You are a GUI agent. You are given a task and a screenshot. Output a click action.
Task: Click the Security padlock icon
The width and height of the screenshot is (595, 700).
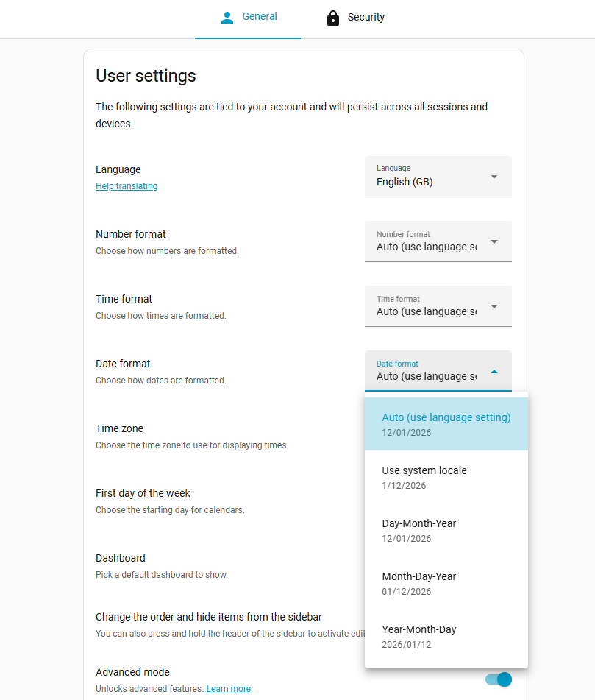333,18
